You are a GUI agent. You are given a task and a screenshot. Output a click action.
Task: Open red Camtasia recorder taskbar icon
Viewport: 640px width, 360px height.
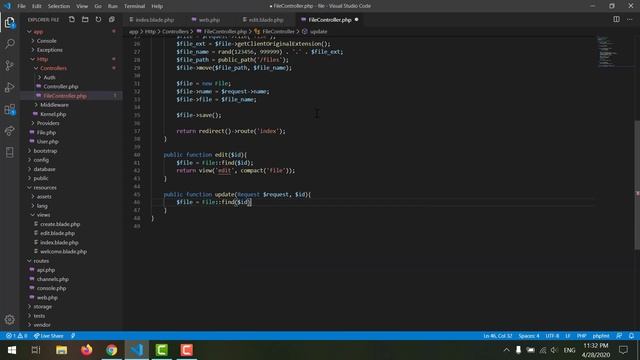tap(187, 350)
